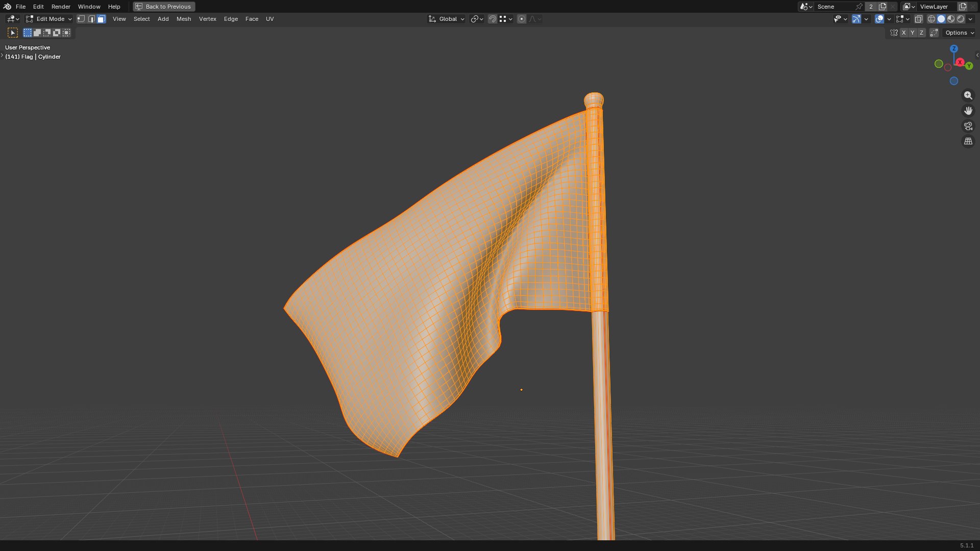Switch to wireframe viewport shading
This screenshot has width=980, height=551.
[932, 19]
